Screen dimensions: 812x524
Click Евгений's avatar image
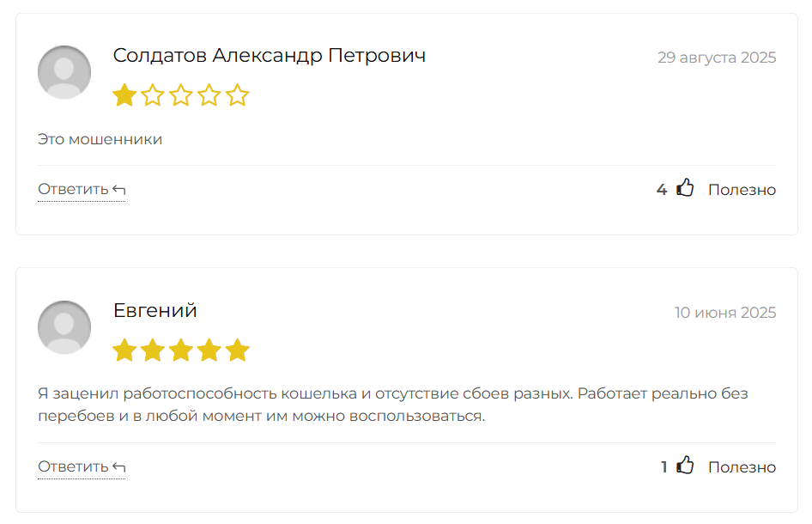point(64,327)
